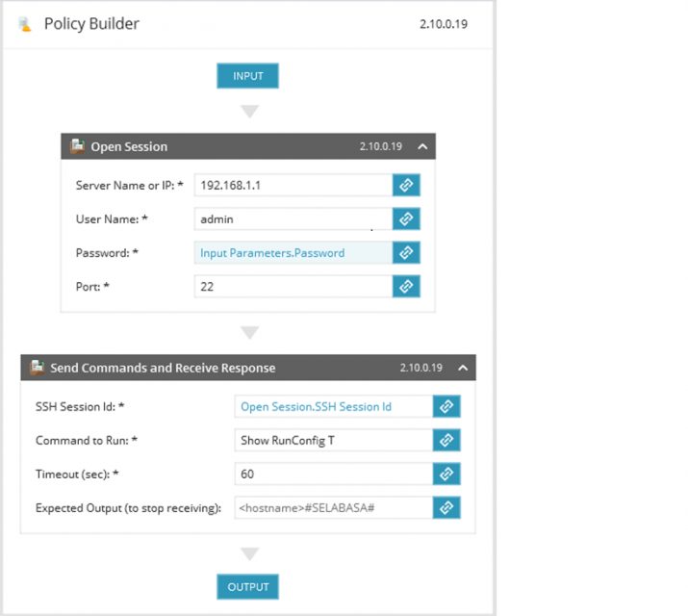Click the 'User Name:' label
The width and height of the screenshot is (688, 616).
pyautogui.click(x=112, y=218)
